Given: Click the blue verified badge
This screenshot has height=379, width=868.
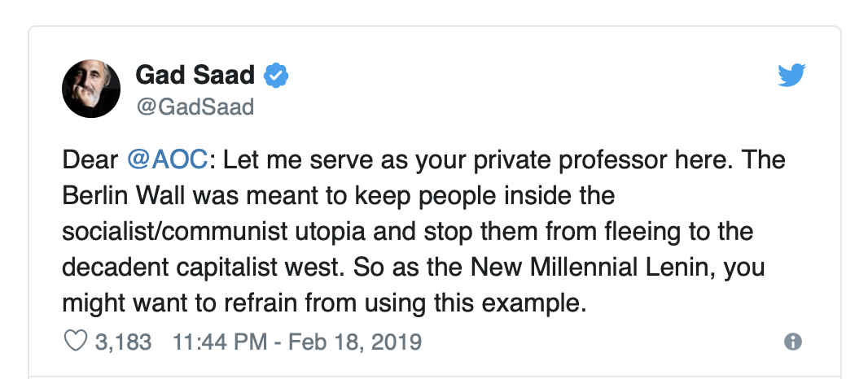Looking at the screenshot, I should pyautogui.click(x=276, y=76).
